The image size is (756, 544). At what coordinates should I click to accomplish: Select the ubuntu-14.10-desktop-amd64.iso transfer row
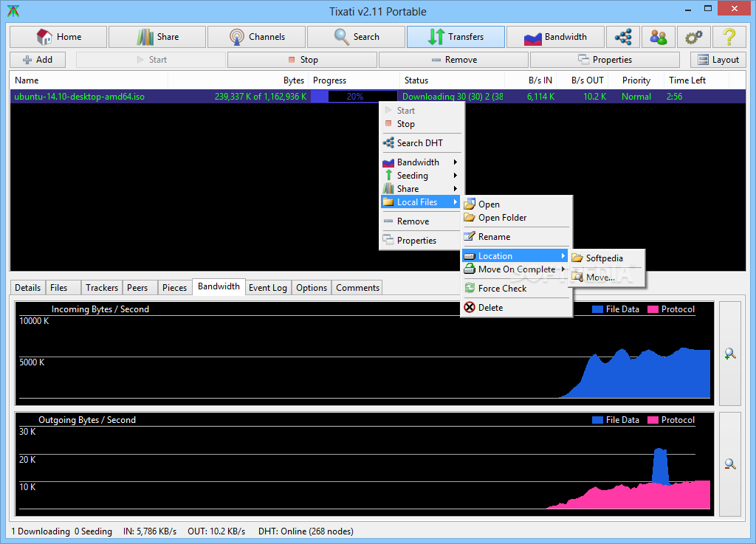point(377,97)
